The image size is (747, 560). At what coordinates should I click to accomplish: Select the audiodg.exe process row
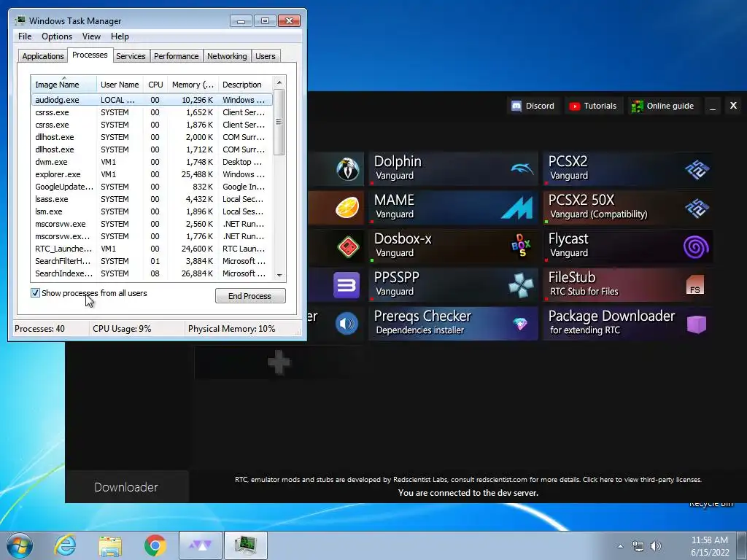152,100
